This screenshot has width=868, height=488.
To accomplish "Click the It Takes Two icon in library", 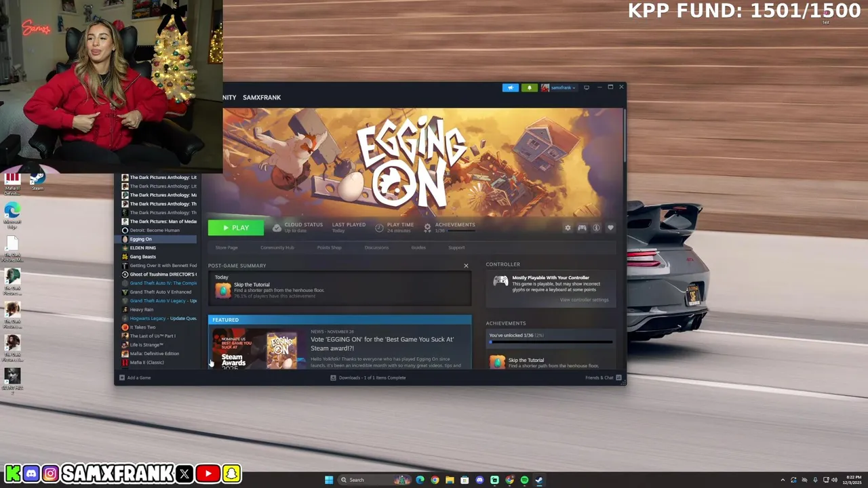I will pyautogui.click(x=125, y=327).
